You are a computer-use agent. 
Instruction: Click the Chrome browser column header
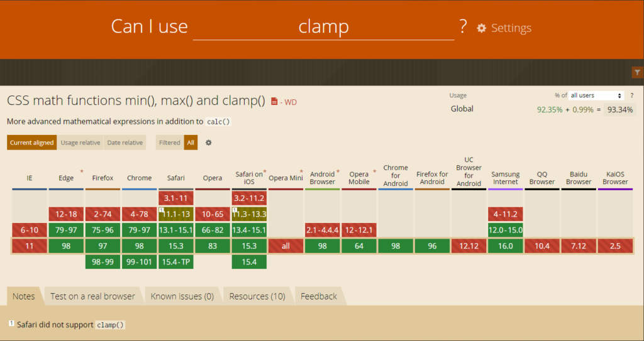pos(139,178)
